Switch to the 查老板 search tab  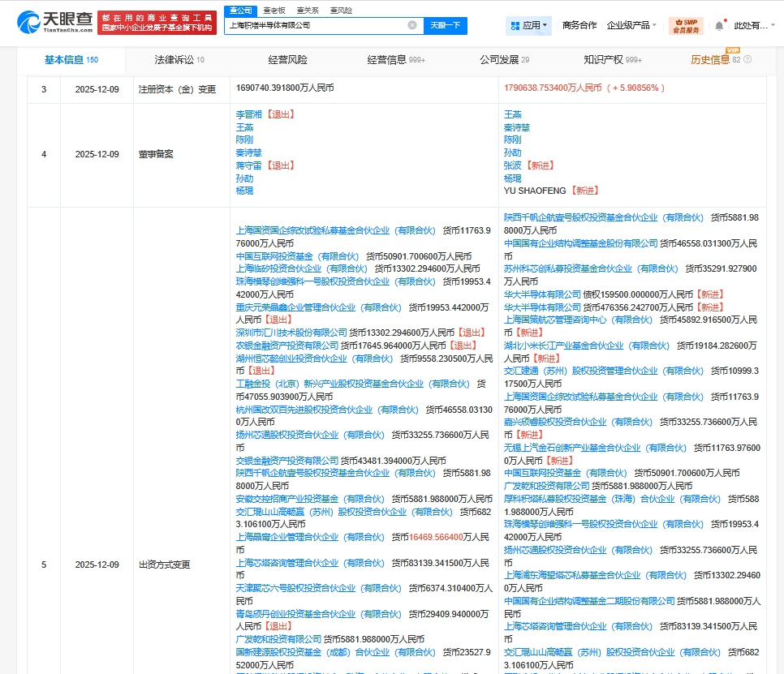pyautogui.click(x=274, y=10)
